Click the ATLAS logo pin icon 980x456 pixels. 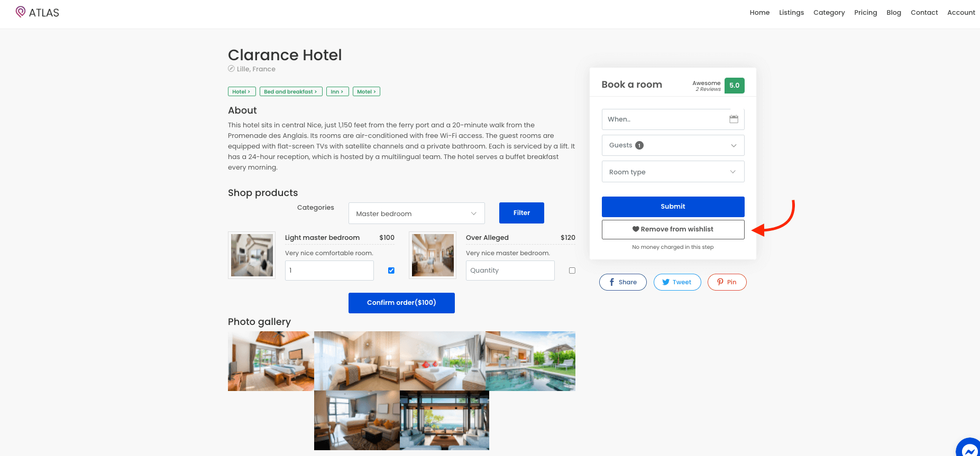click(21, 12)
